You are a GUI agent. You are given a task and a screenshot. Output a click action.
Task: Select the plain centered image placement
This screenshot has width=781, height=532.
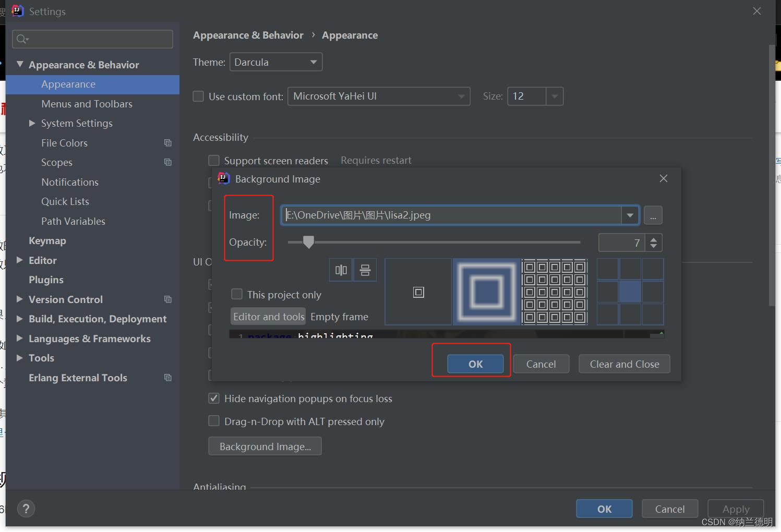point(418,292)
